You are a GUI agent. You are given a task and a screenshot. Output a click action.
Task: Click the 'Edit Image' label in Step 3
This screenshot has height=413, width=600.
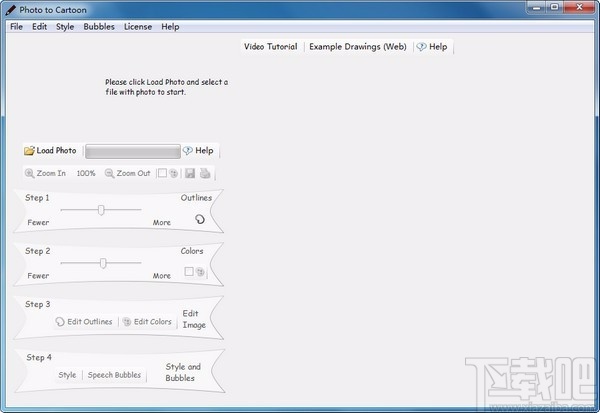[x=194, y=319]
